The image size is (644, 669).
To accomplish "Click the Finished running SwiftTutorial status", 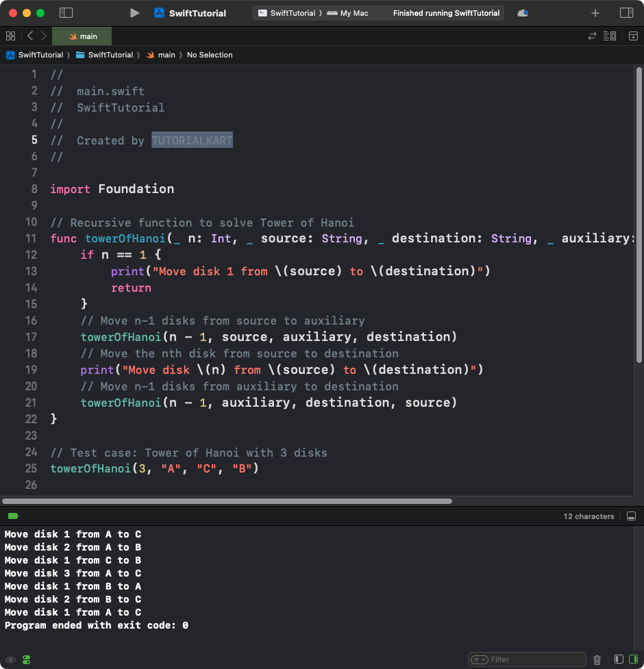I will [446, 13].
